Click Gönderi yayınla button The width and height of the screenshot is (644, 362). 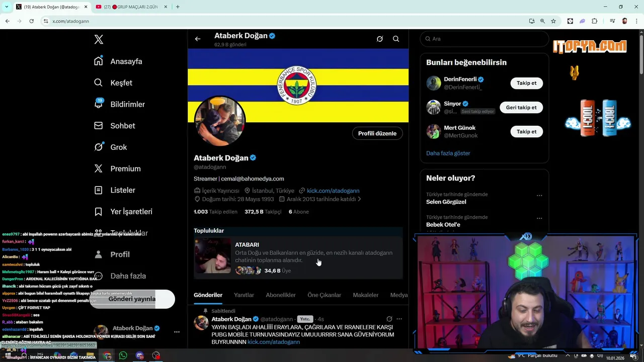[132, 299]
